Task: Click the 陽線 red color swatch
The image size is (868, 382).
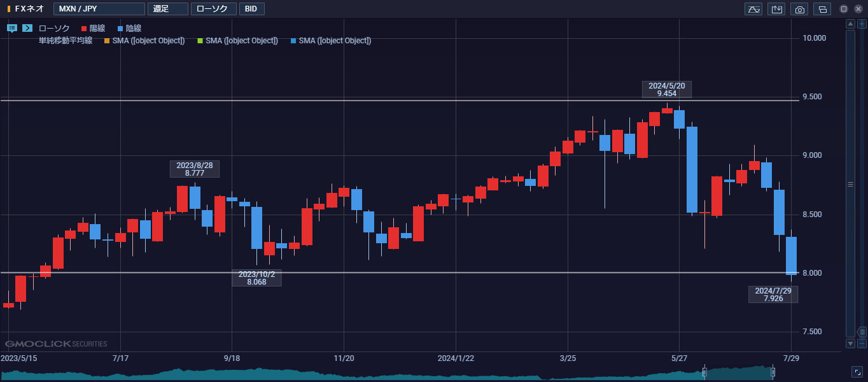Action: tap(84, 29)
